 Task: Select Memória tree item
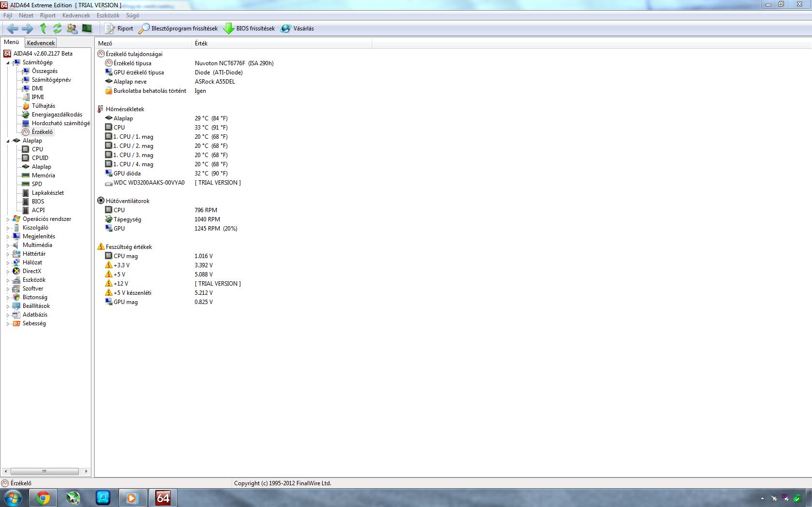pyautogui.click(x=44, y=175)
